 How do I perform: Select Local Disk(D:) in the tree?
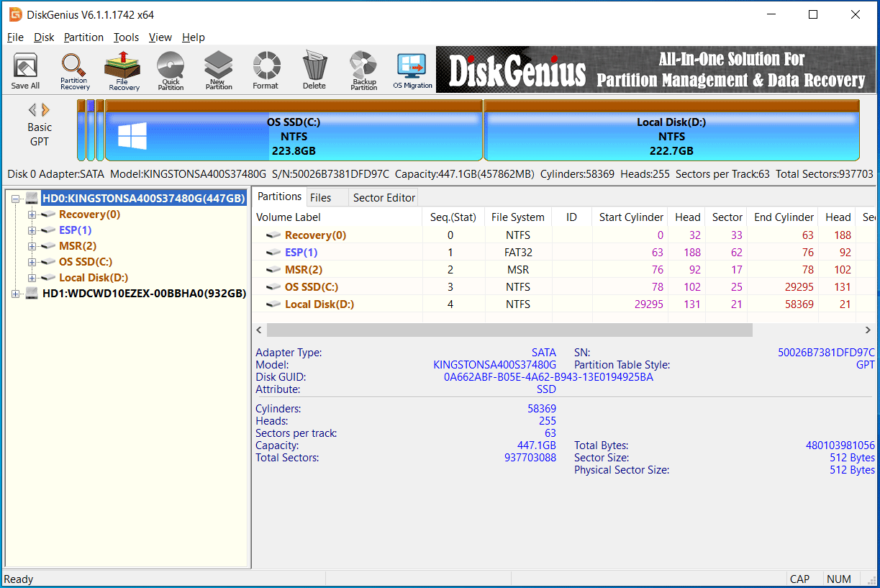click(94, 277)
